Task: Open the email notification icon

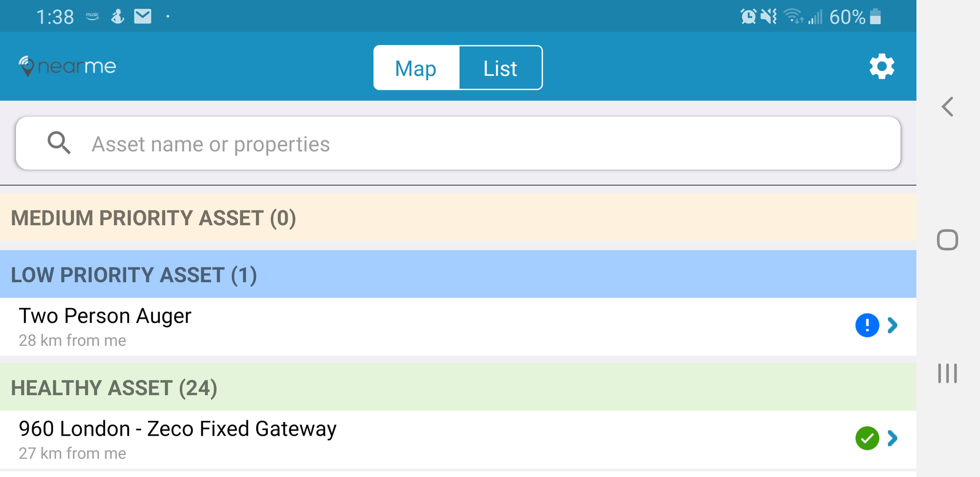Action: coord(143,16)
